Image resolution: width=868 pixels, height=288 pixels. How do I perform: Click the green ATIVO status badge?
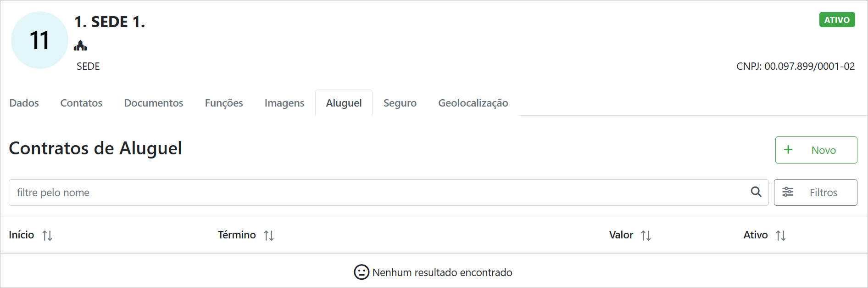point(837,20)
